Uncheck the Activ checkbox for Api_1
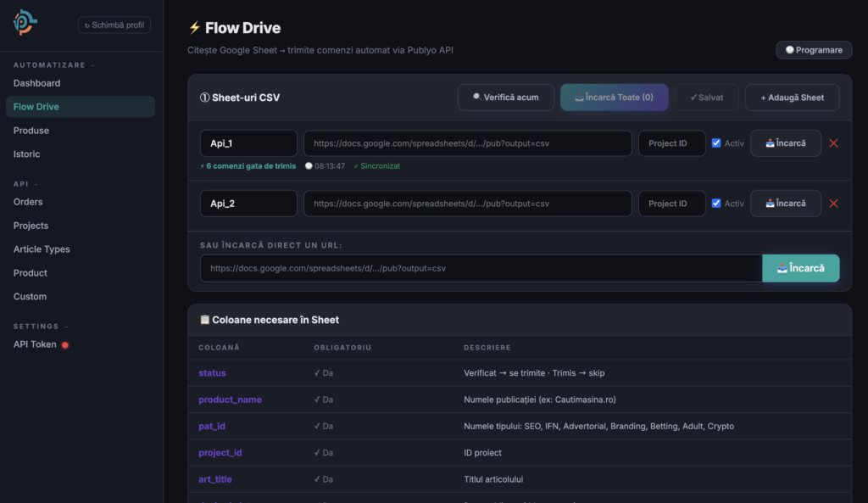The width and height of the screenshot is (868, 503). [x=716, y=143]
